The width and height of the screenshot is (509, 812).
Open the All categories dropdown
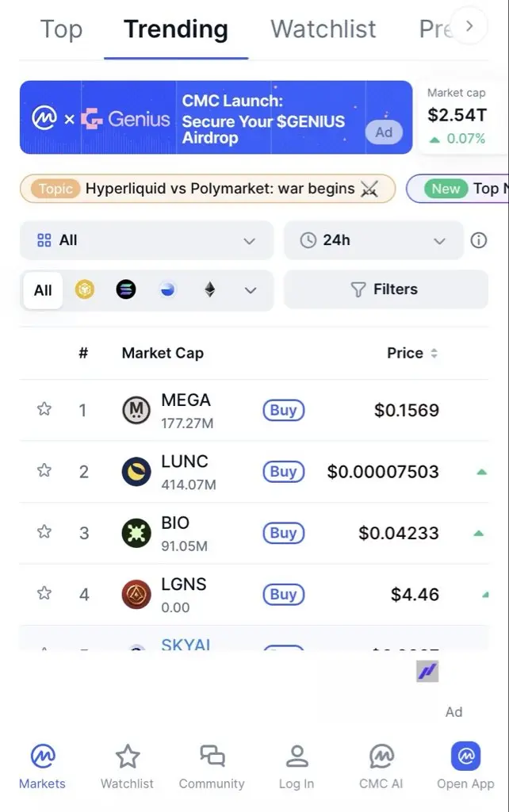pos(147,240)
